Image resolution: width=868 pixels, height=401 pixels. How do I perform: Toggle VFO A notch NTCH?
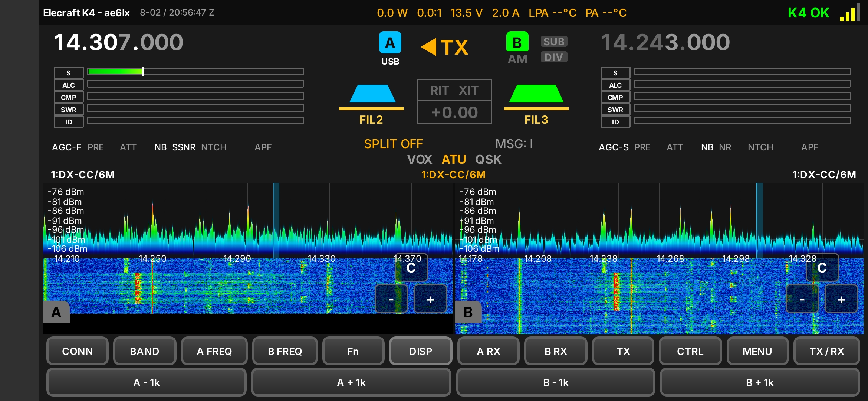tap(214, 147)
